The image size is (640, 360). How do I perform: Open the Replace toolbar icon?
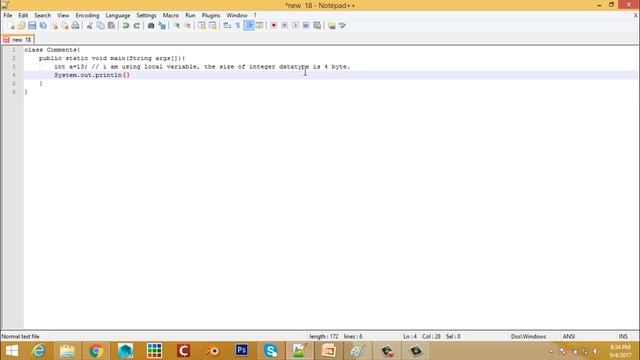point(162,26)
